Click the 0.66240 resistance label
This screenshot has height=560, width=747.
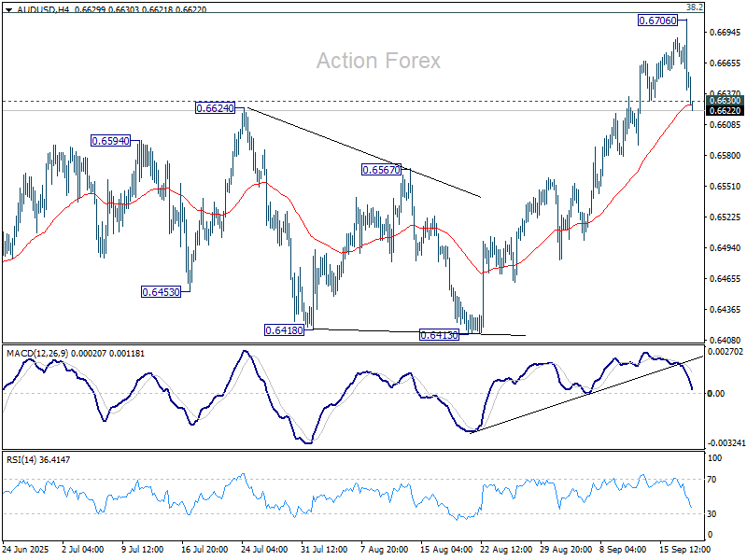pyautogui.click(x=213, y=109)
